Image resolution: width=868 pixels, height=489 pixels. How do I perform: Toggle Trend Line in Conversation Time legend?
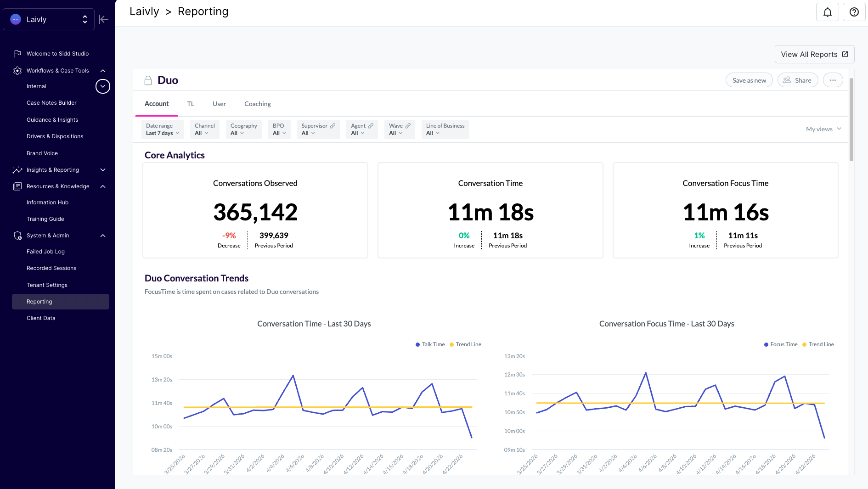point(465,344)
